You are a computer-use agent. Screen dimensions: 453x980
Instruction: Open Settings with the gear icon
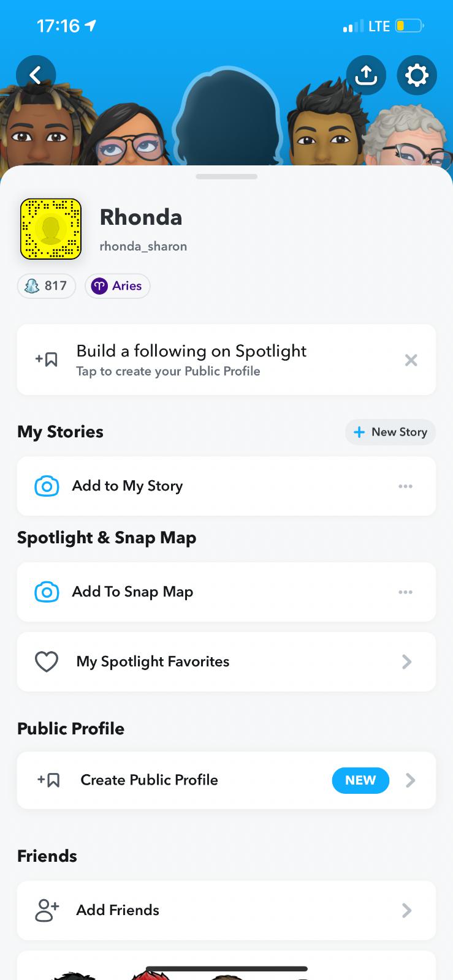[x=417, y=75]
